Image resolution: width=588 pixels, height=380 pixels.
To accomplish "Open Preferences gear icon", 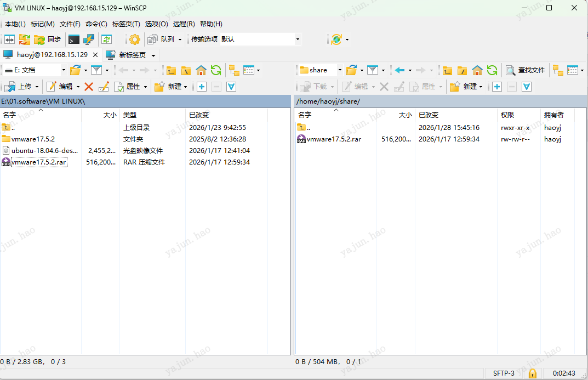I will (135, 39).
